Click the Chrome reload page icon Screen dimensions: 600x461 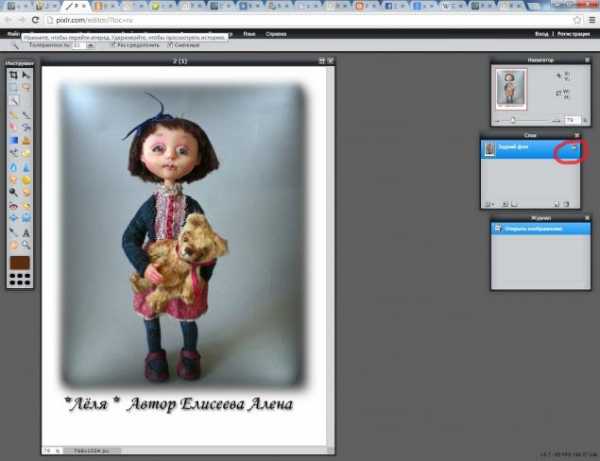tap(36, 19)
